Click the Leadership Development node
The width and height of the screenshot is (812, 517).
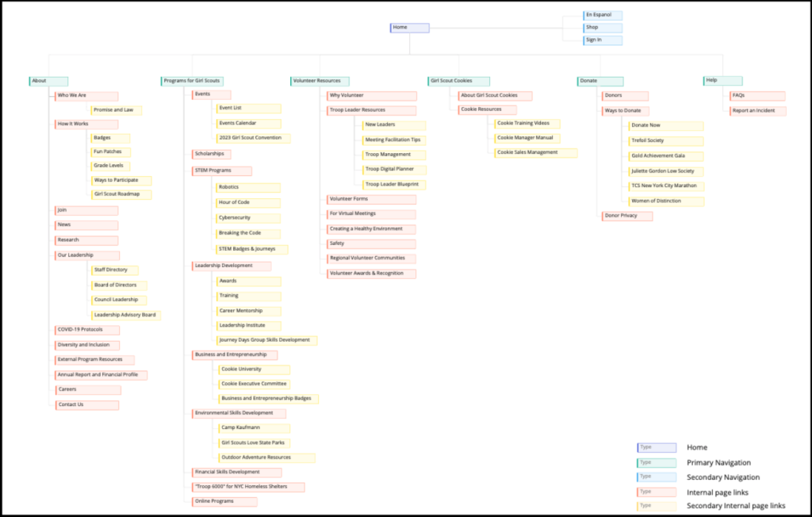pyautogui.click(x=232, y=266)
